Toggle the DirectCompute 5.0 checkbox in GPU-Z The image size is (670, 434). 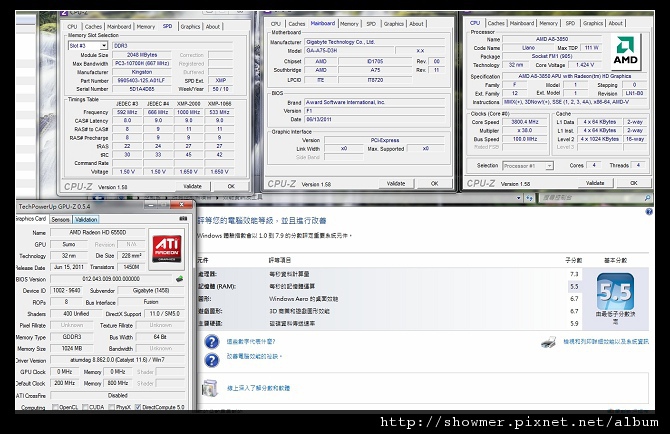[x=138, y=407]
